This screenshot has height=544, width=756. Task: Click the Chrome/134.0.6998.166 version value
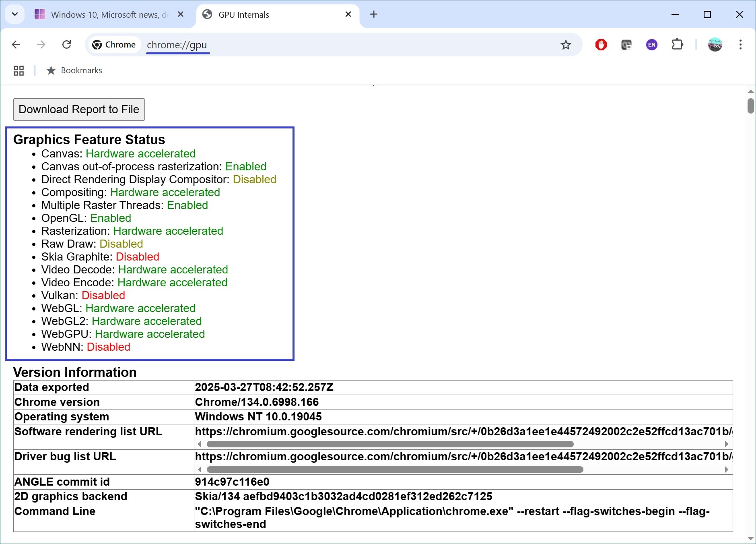[x=257, y=402]
